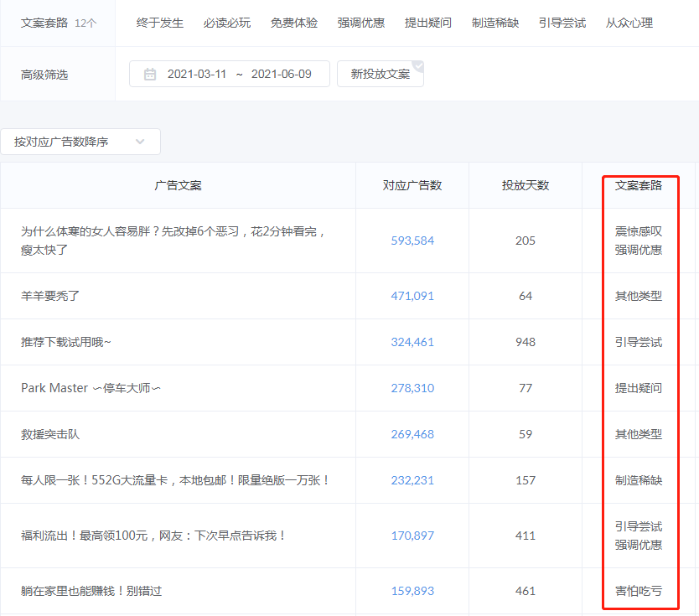This screenshot has width=699, height=616.
Task: Select the 提出疑问 filter in top row
Action: click(x=428, y=23)
